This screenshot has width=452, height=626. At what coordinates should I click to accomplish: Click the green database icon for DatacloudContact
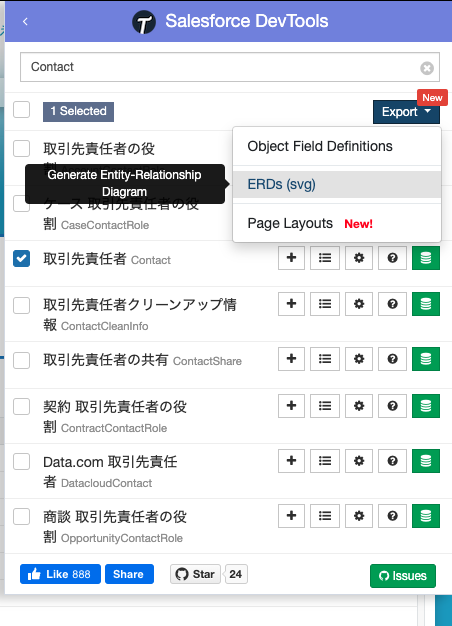426,461
